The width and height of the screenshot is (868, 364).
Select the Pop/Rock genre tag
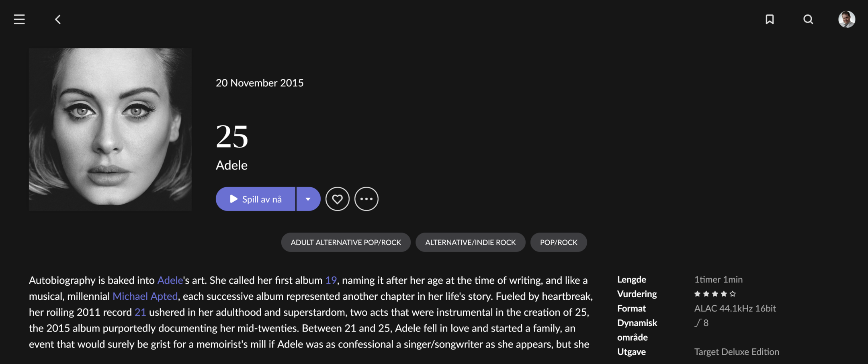click(559, 242)
